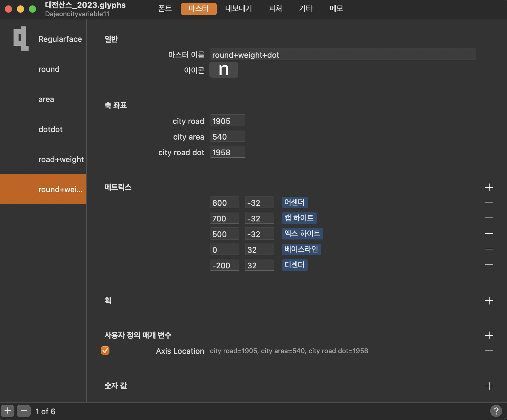The height and width of the screenshot is (420, 507).
Task: Switch to the 내보내기 tab
Action: [238, 8]
